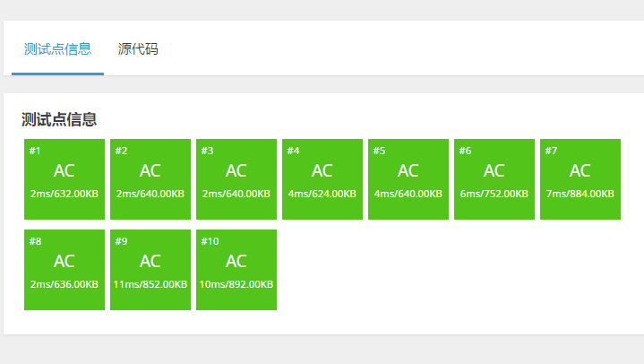The image size is (644, 364).
Task: Open the #5 AC test card
Action: coord(408,179)
